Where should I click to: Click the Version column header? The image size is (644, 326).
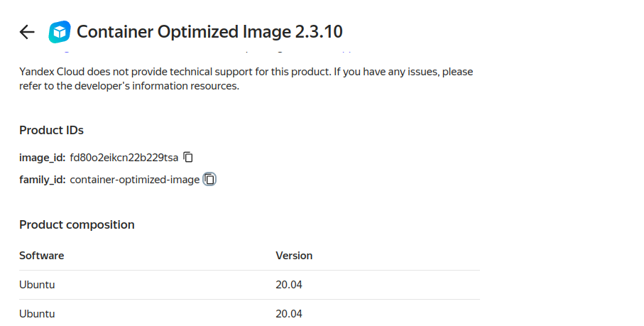(x=294, y=256)
